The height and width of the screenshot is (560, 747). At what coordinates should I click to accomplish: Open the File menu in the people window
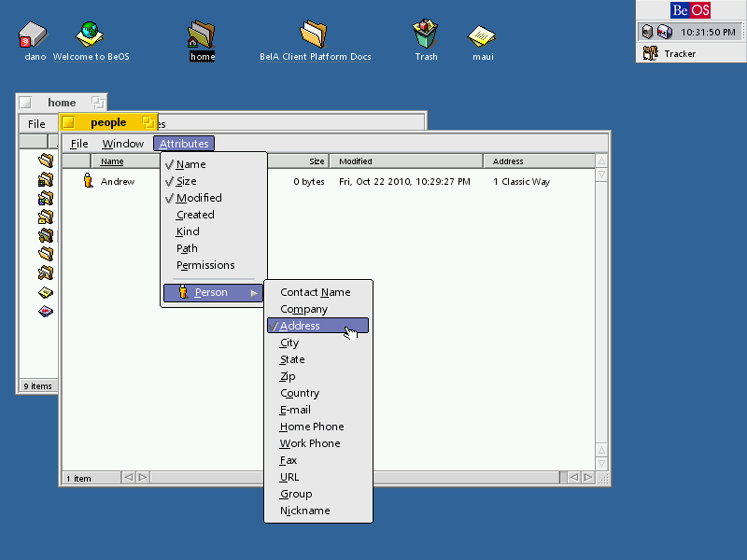click(78, 143)
